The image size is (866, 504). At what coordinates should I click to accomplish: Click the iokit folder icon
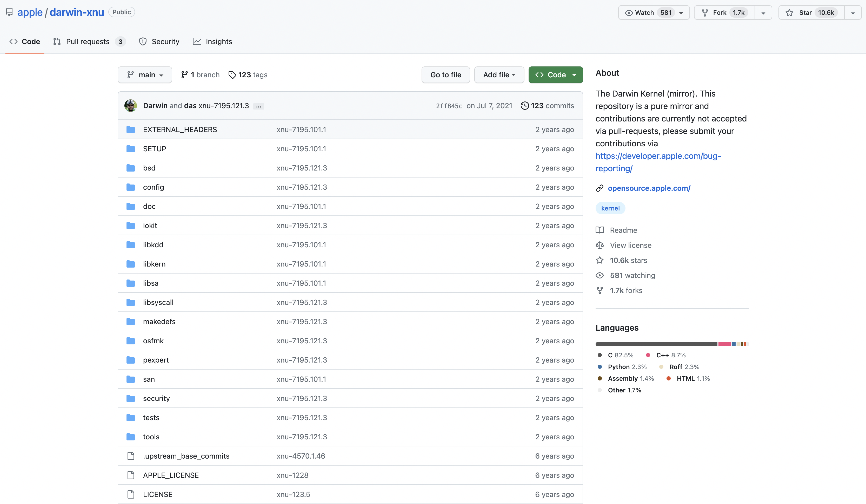131,226
